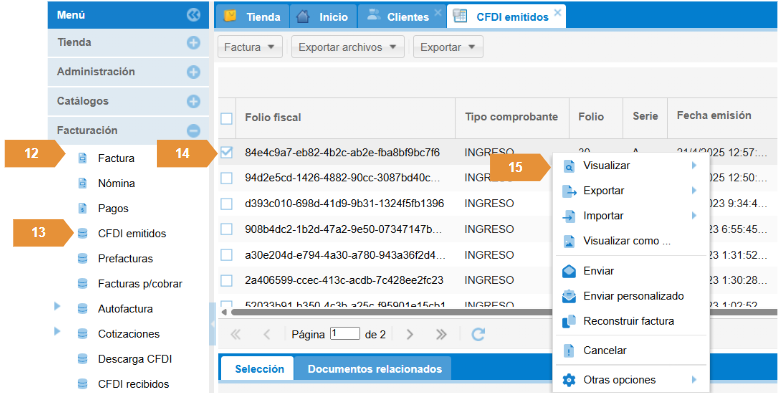Expand the Otras opciones submenu arrow
This screenshot has width=781, height=393.
[x=694, y=380]
